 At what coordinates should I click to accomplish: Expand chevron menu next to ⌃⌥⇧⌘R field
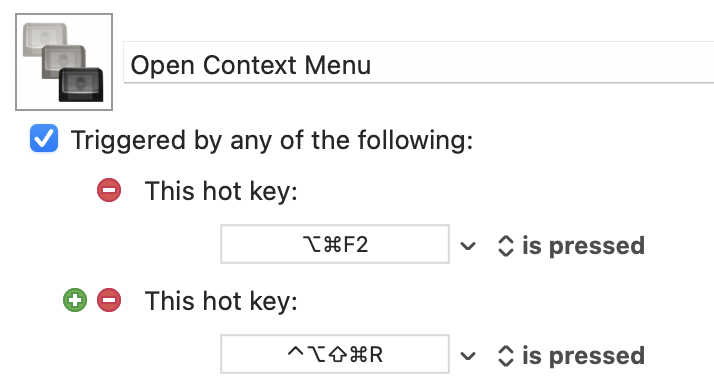click(x=468, y=356)
